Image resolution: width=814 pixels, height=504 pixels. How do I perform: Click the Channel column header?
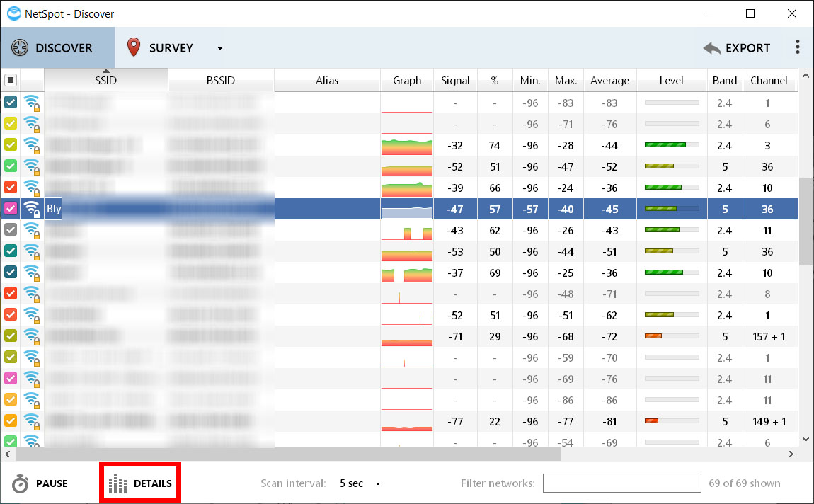coord(769,81)
